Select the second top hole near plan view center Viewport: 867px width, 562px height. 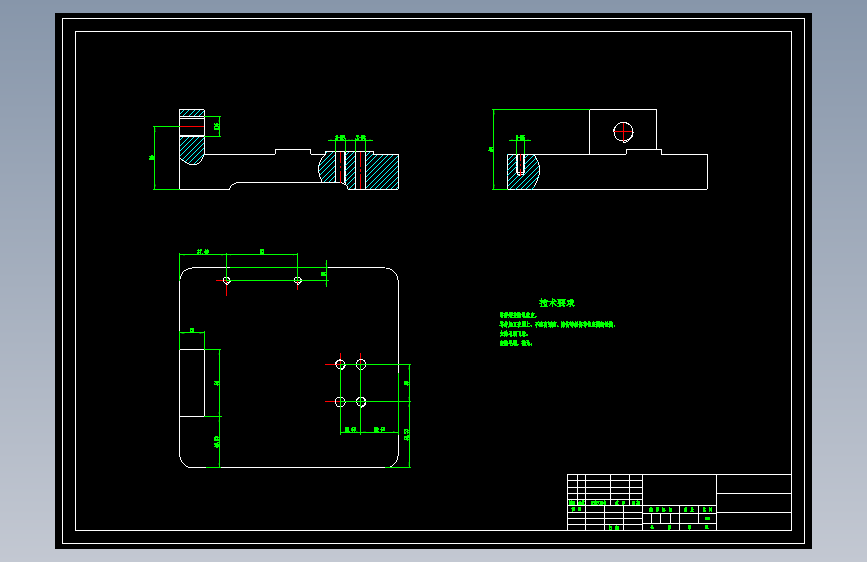(x=297, y=280)
